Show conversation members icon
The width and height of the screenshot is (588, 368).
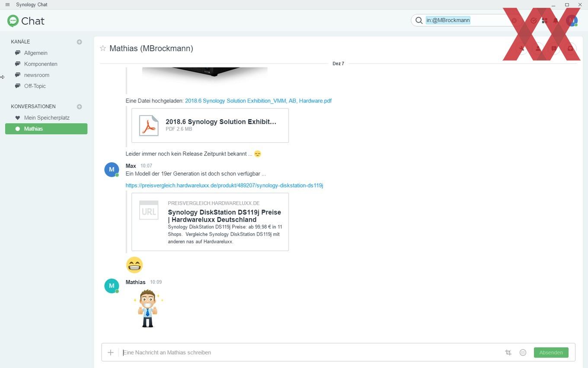(538, 48)
